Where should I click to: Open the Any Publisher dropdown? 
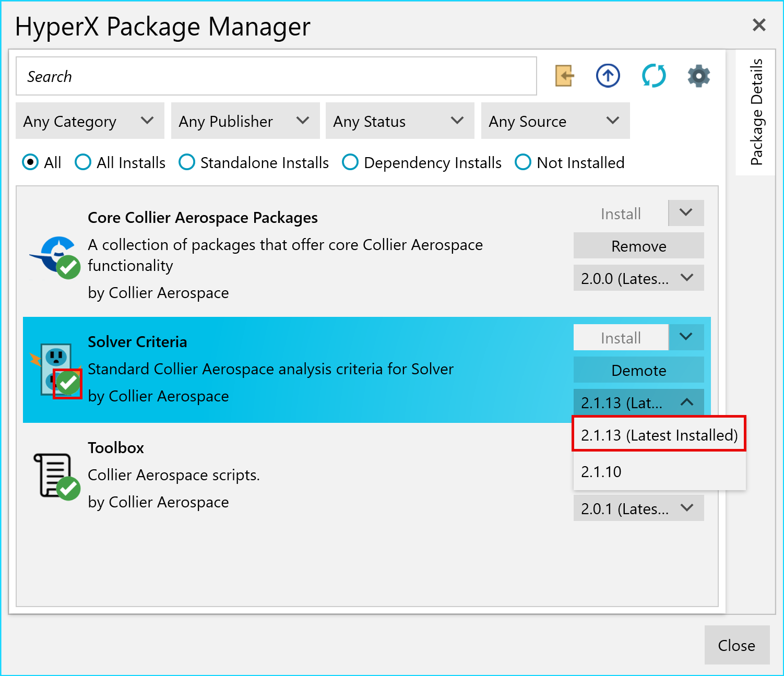(245, 121)
